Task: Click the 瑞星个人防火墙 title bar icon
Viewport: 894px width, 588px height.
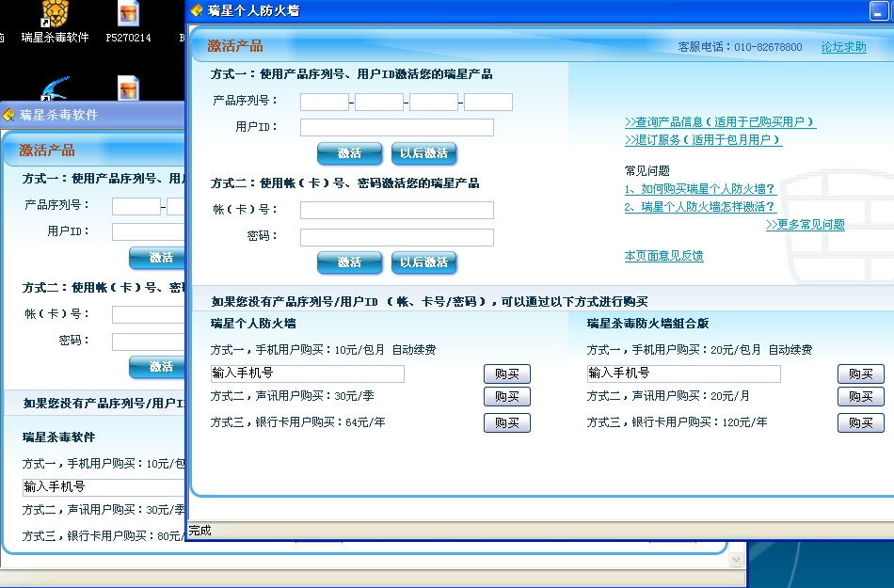Action: [x=197, y=10]
